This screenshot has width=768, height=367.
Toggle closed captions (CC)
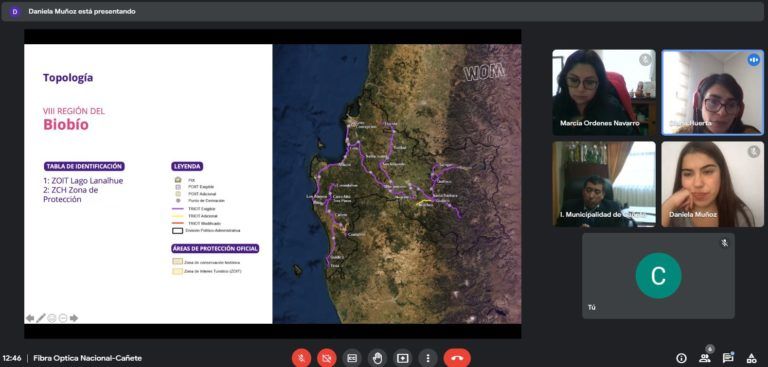tap(352, 358)
